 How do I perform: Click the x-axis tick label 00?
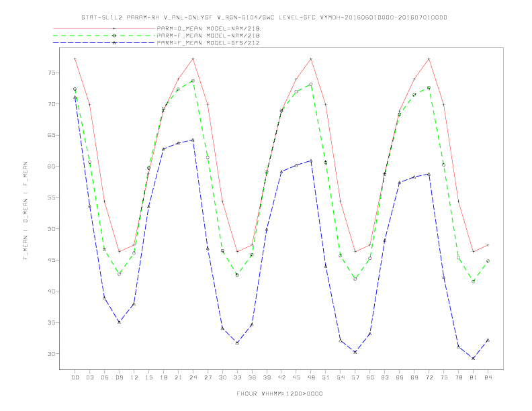[x=75, y=377]
